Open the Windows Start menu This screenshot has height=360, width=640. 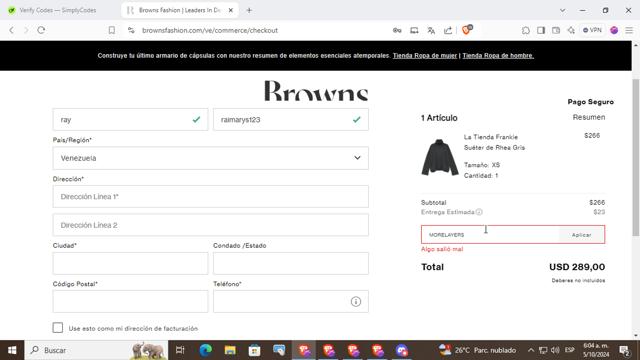point(12,350)
